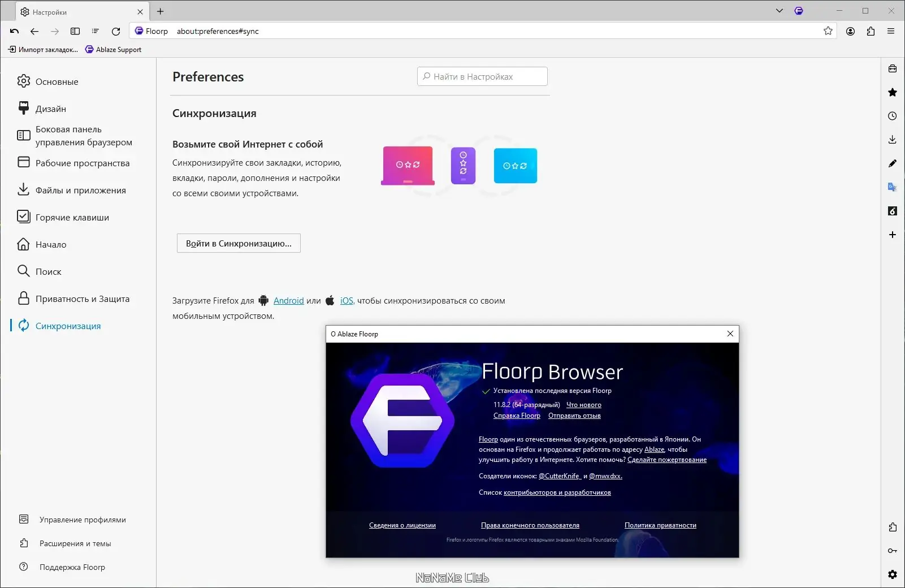Focus the Найти в Настройках search field
This screenshot has width=905, height=588.
482,76
